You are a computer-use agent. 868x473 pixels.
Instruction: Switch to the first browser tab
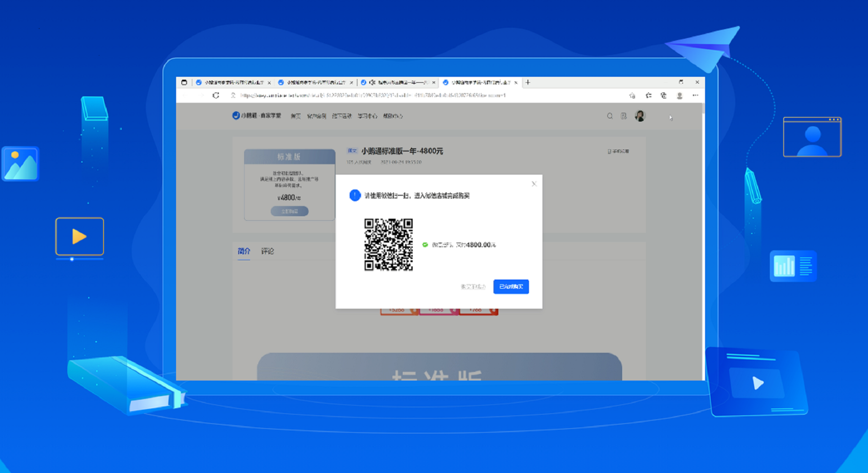pos(233,83)
